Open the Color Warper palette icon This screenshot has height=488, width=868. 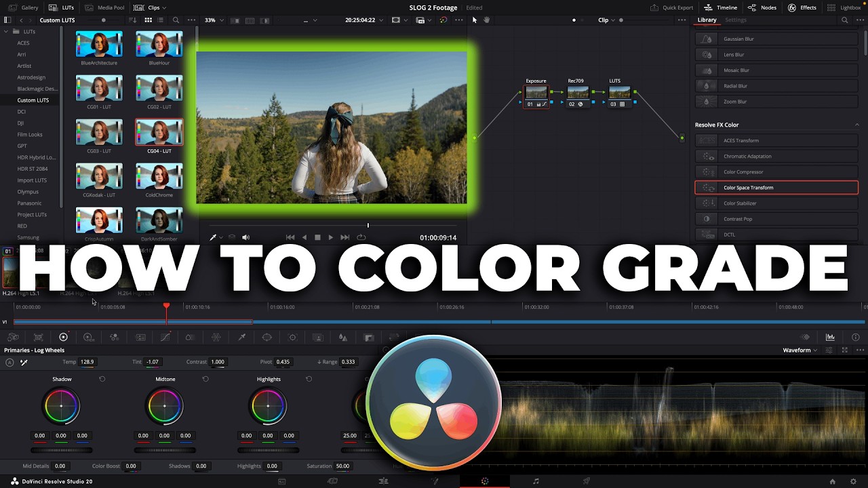216,337
